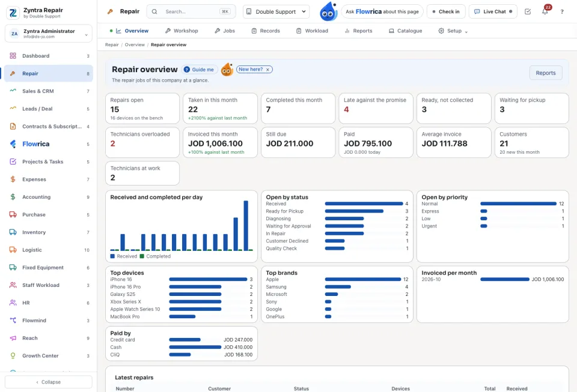Open the notifications bell icon
Viewport: 577px width, 392px height.
pyautogui.click(x=545, y=11)
